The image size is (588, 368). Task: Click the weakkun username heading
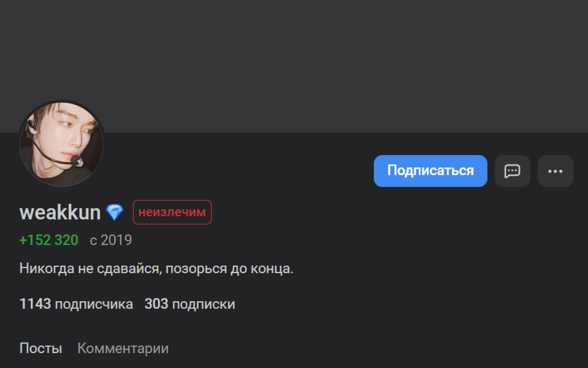point(60,213)
